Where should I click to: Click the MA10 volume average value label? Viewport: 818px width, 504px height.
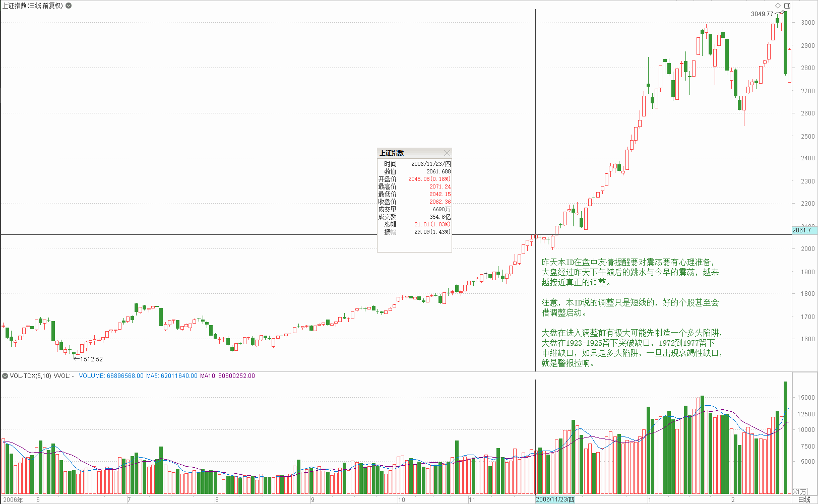click(x=227, y=376)
